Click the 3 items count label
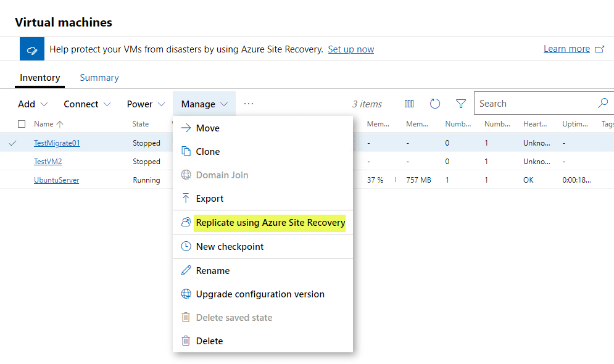The image size is (614, 364). 367,104
